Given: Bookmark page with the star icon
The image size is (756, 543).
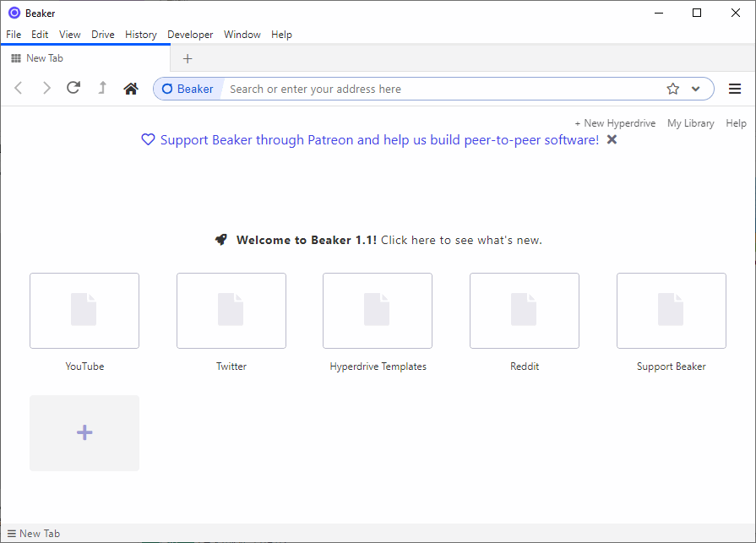Looking at the screenshot, I should click(672, 89).
